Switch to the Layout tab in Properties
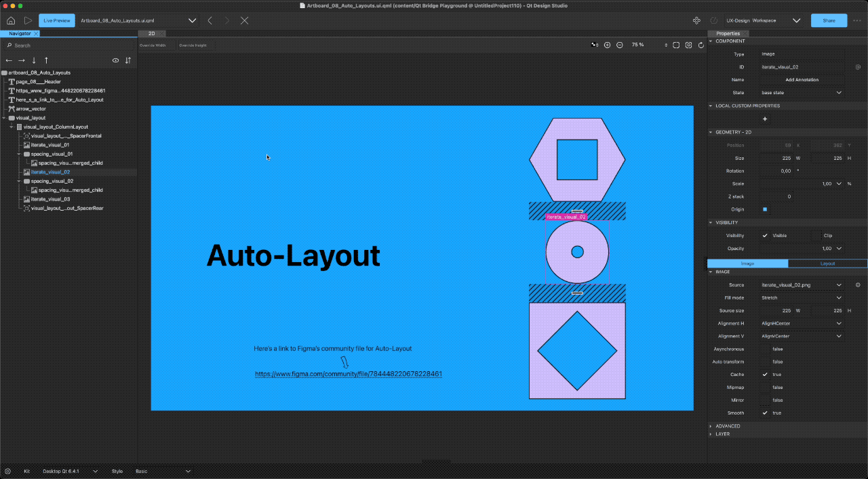 tap(827, 264)
